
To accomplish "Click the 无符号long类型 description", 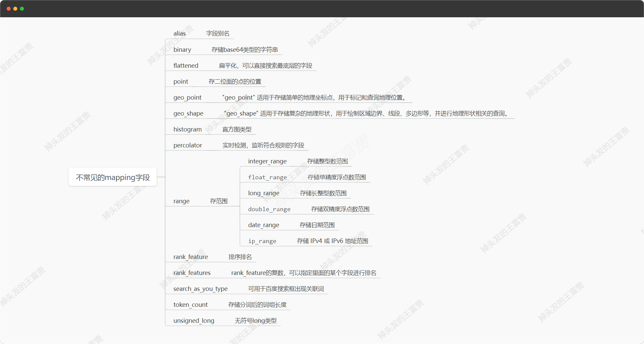I will click(x=256, y=320).
